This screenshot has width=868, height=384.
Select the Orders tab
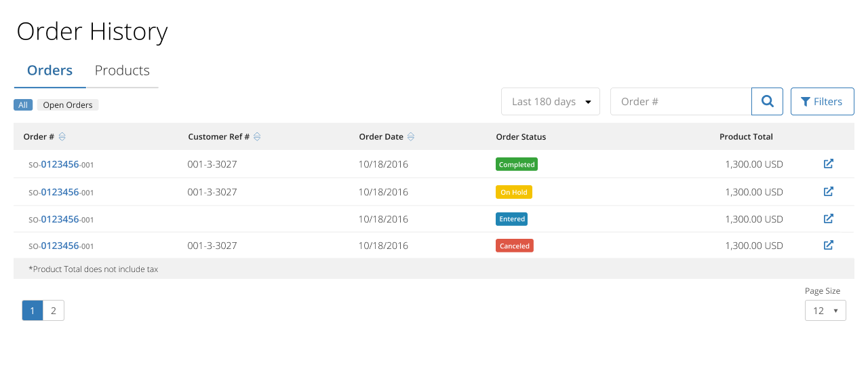[x=50, y=71]
